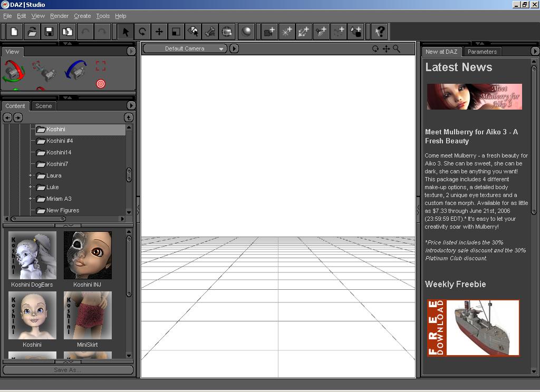Expand the Miriam A3 folder in tree
This screenshot has width=540, height=392.
(x=30, y=199)
